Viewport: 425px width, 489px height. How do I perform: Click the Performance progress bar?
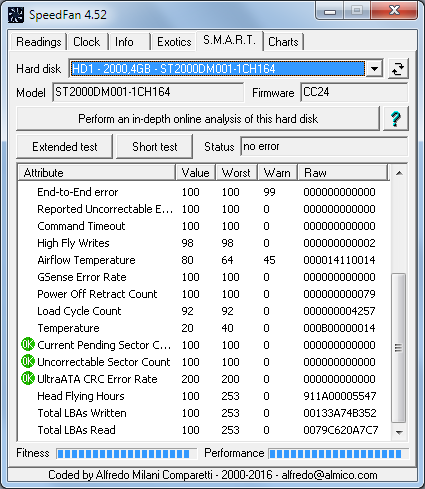click(338, 453)
